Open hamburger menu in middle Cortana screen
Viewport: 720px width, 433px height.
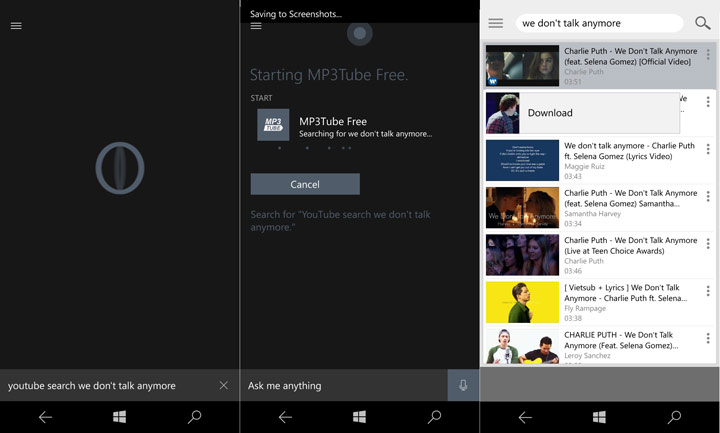(x=256, y=26)
